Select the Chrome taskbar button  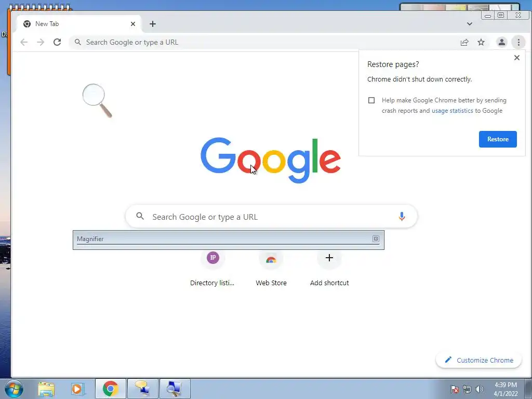pos(110,389)
